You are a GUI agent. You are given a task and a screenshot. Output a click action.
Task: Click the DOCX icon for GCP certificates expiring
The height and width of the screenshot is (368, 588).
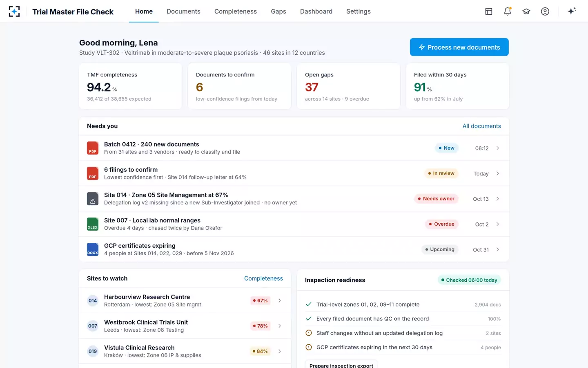click(93, 249)
